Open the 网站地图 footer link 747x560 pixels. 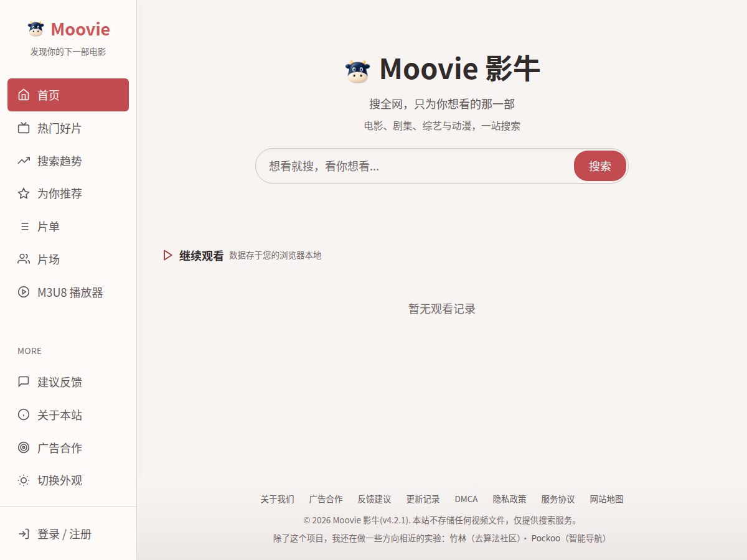606,499
